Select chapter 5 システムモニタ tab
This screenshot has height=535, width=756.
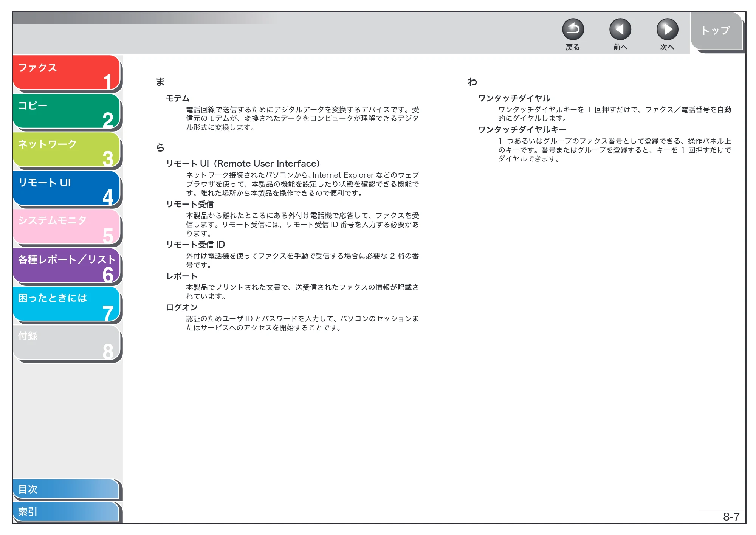tap(67, 227)
